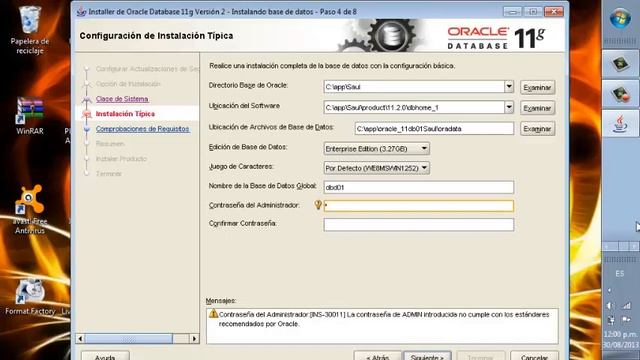Click the Atrás button
The width and height of the screenshot is (640, 360).
[x=378, y=356]
